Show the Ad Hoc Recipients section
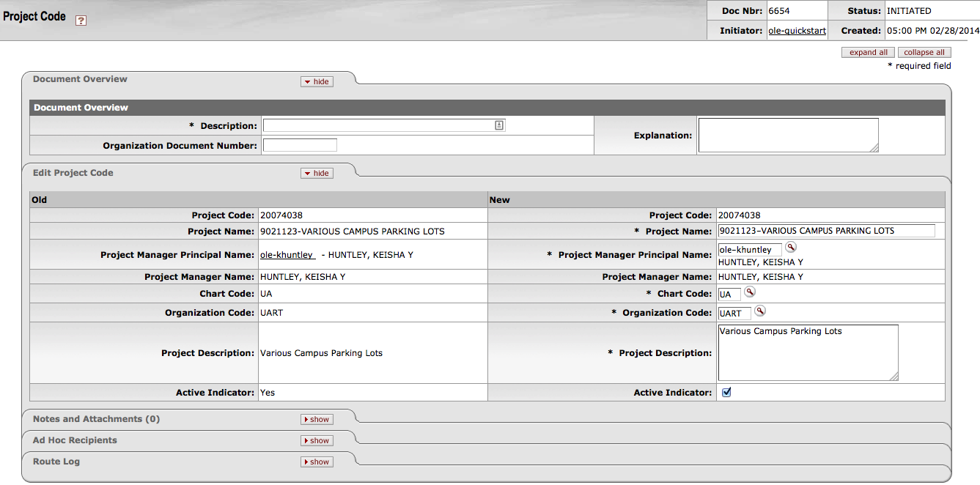Viewport: 980px width, 485px height. click(317, 440)
